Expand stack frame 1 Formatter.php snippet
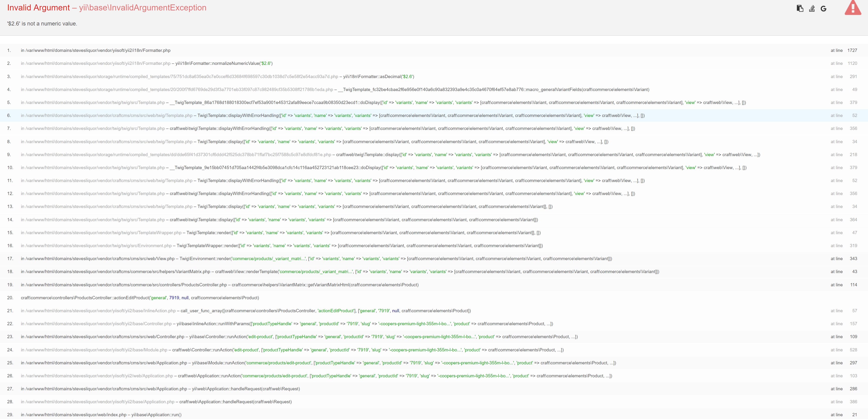This screenshot has width=868, height=419. pos(96,50)
